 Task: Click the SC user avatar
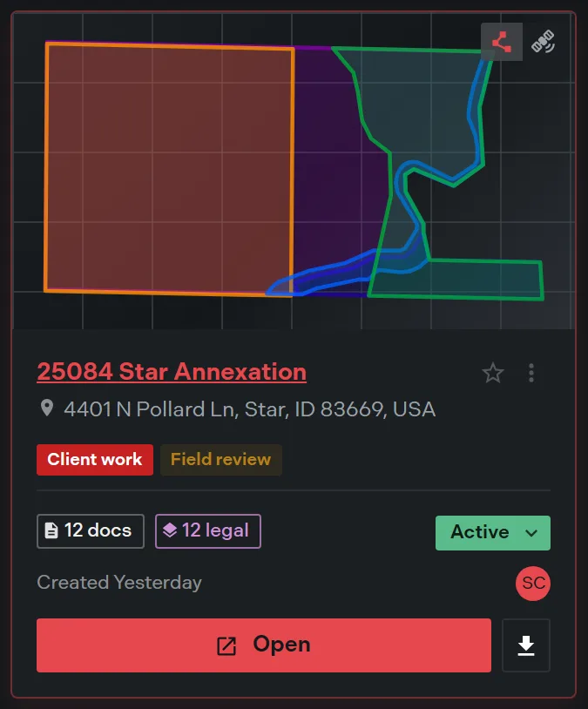point(533,583)
